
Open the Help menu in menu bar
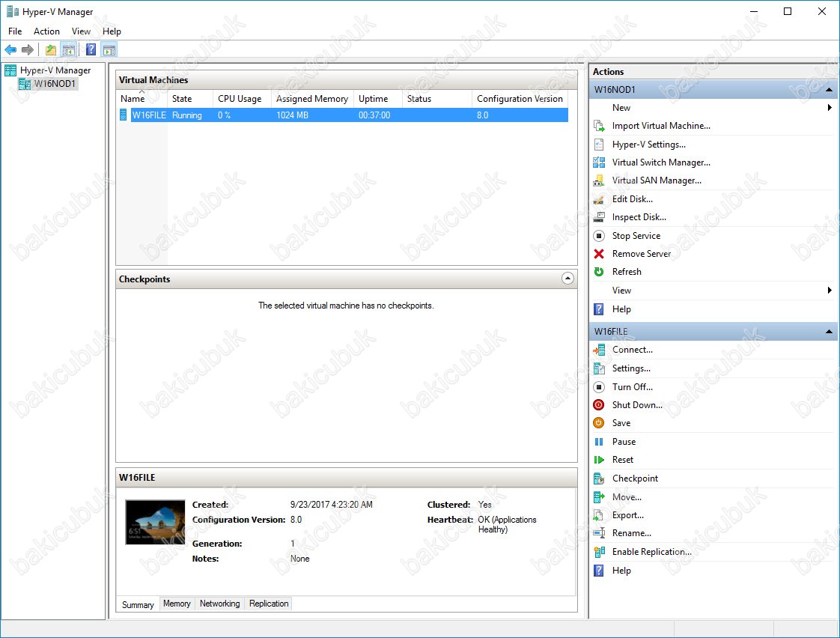point(112,31)
